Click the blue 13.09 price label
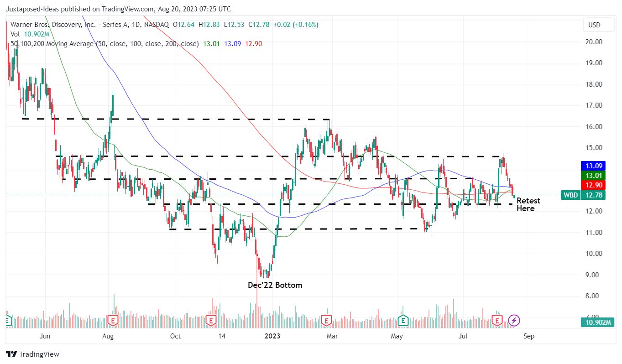Viewport: 622px width, 364px height. 594,166
